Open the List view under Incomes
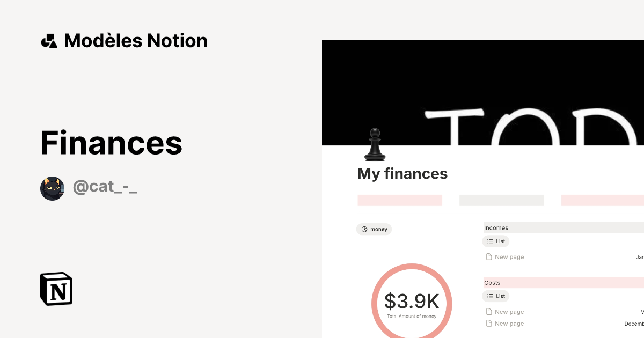The image size is (644, 338). click(x=495, y=241)
